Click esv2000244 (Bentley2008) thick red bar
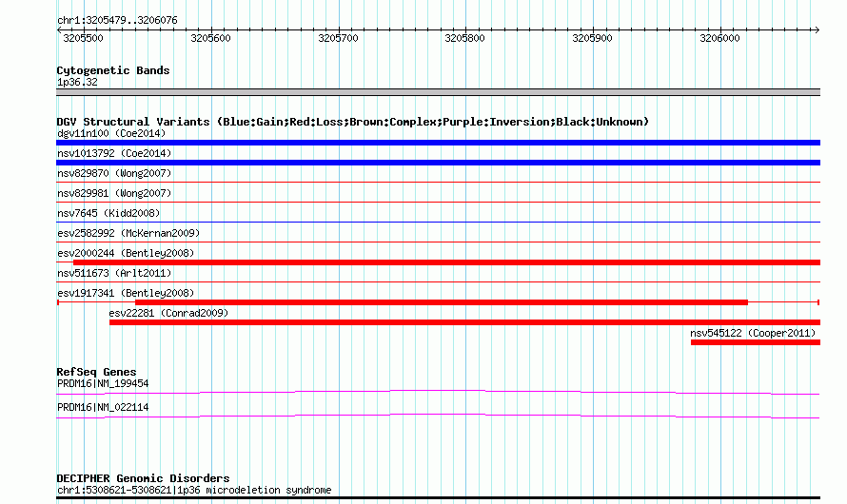 (446, 262)
